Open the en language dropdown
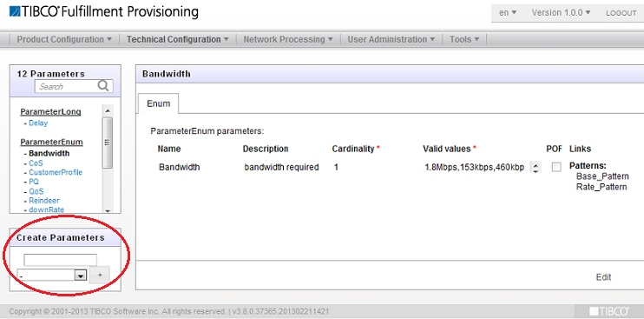Screen dimensions: 644x319 click(508, 13)
